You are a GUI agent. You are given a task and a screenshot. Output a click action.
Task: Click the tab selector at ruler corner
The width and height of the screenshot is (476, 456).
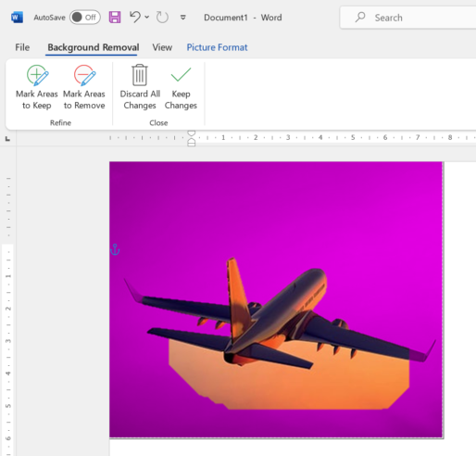(x=7, y=139)
